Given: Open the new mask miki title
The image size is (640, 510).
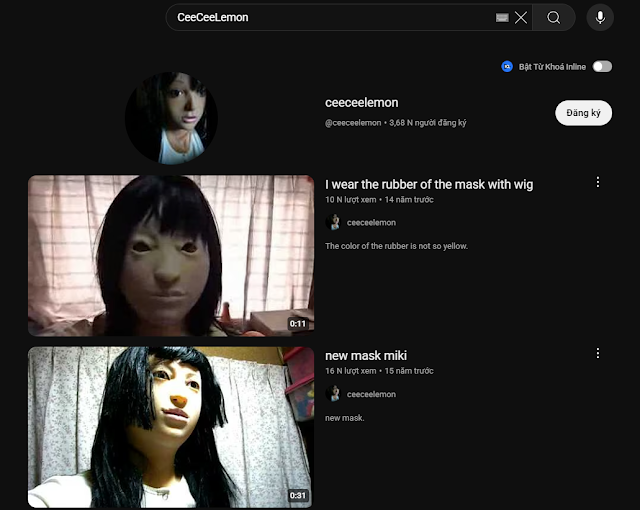Looking at the screenshot, I should click(x=366, y=356).
